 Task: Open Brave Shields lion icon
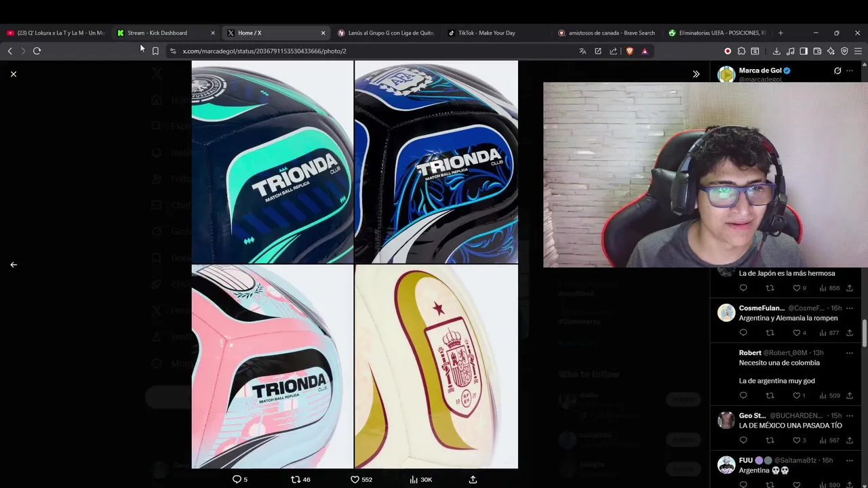(x=629, y=51)
